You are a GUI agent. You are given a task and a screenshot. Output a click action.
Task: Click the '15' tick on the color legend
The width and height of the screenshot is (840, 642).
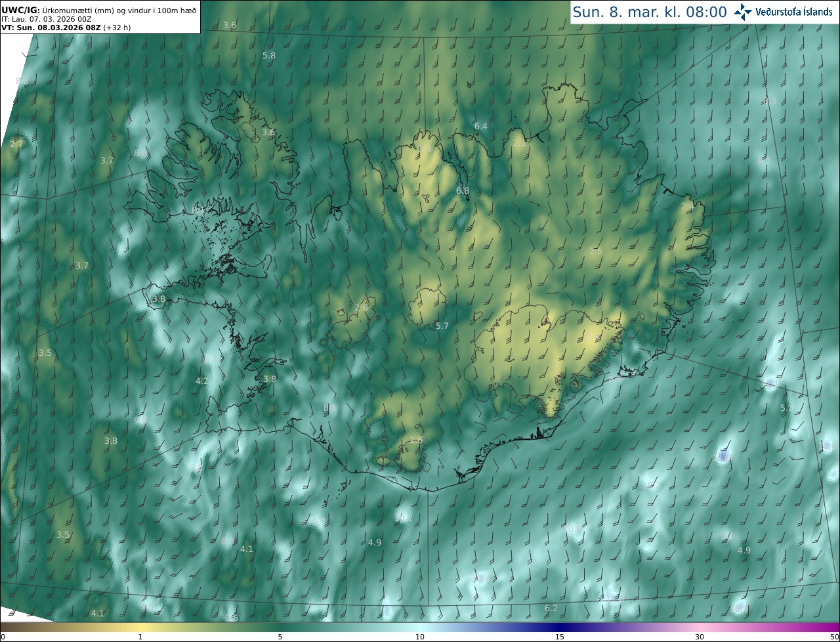pos(560,637)
